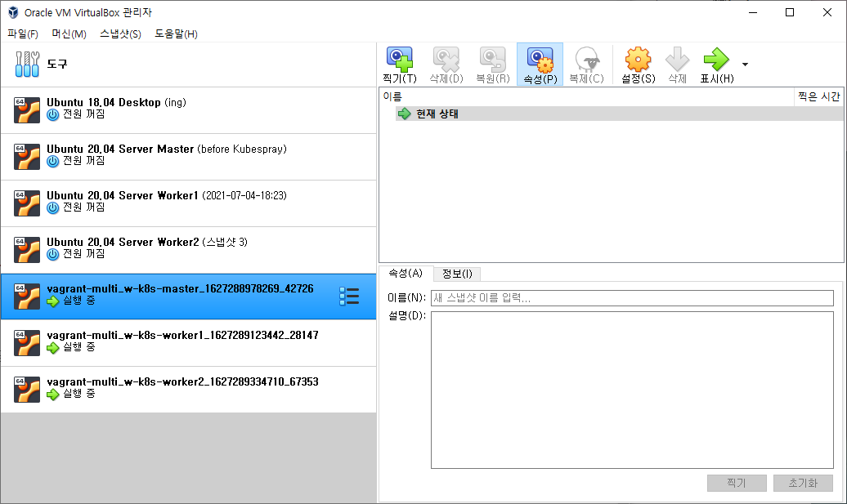
Task: Select Ubuntu 20.04 Server Worker2 machine name
Action: 147,242
